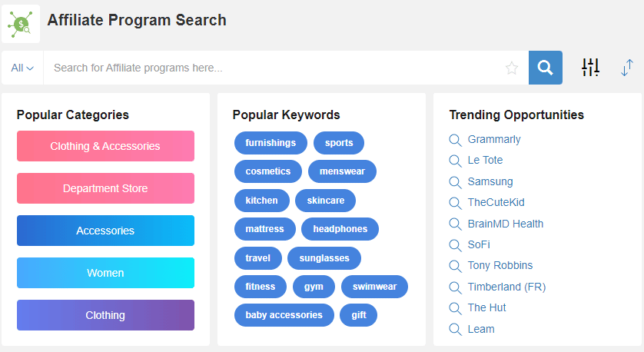Click the magnifier icon next to Samsung
This screenshot has height=352, width=644.
455,182
